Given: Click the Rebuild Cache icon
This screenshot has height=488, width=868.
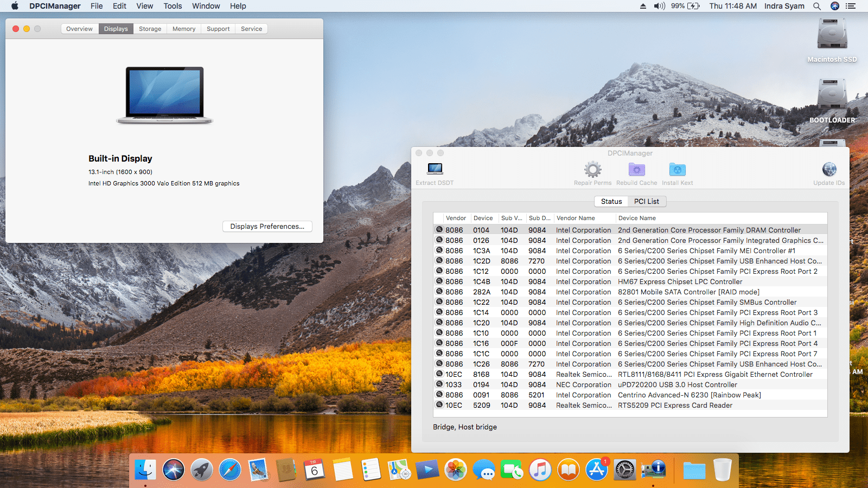Looking at the screenshot, I should tap(636, 170).
